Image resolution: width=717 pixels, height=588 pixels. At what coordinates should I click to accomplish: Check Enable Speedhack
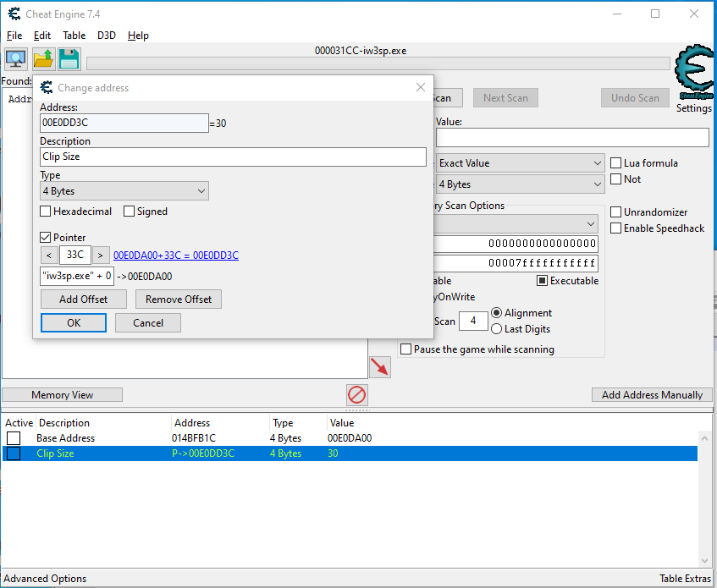point(616,228)
